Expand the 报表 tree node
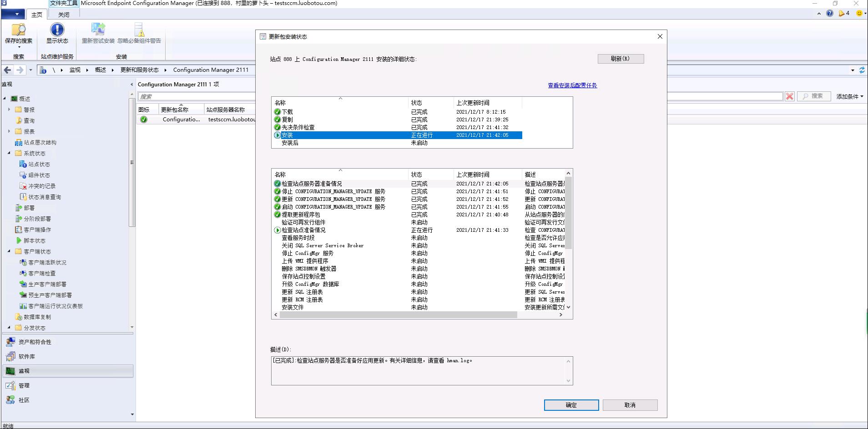Image resolution: width=868 pixels, height=429 pixels. (9, 131)
